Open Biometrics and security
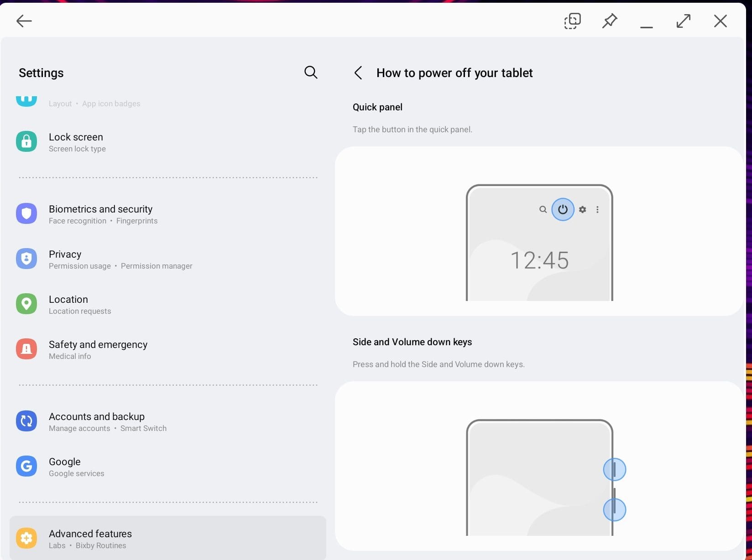The height and width of the screenshot is (560, 752). pos(168,214)
